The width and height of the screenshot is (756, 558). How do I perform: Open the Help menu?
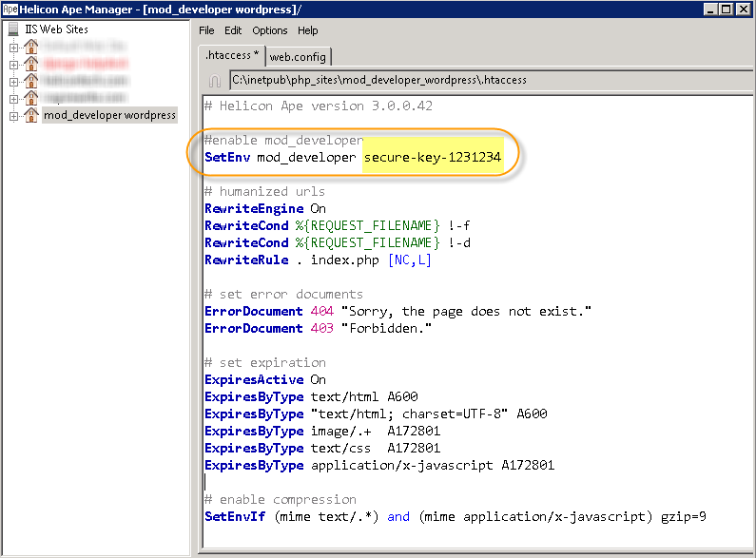[x=307, y=30]
